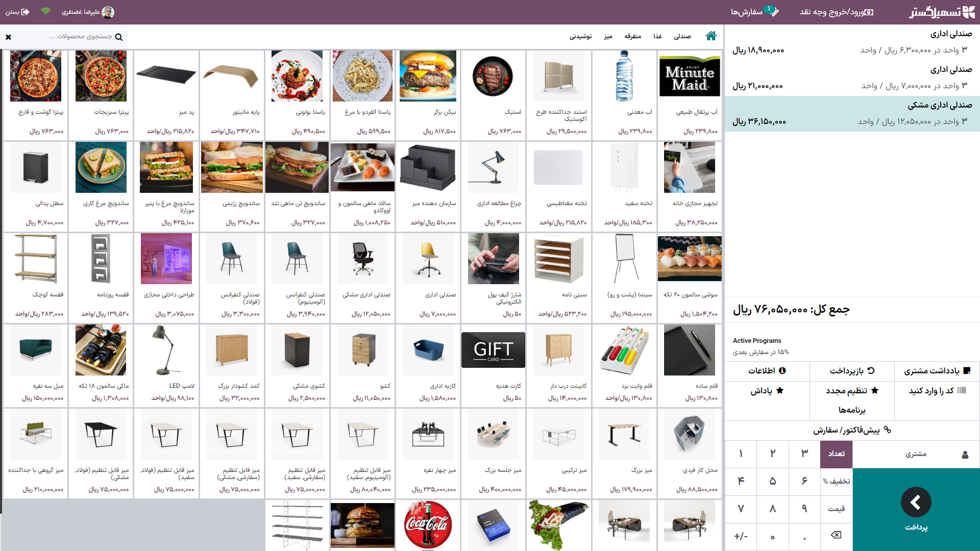980x551 pixels.
Task: Select the quantity mode button
Action: pyautogui.click(x=836, y=454)
